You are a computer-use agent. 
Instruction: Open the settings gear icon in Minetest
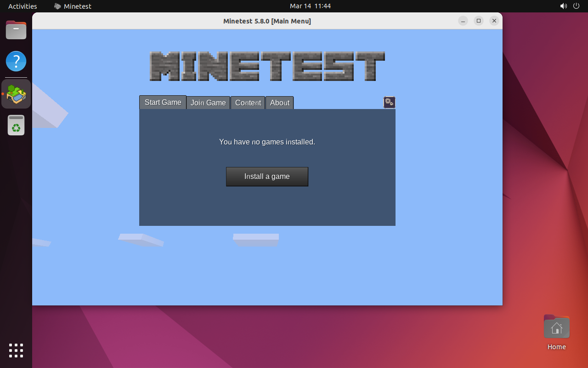[x=389, y=102]
